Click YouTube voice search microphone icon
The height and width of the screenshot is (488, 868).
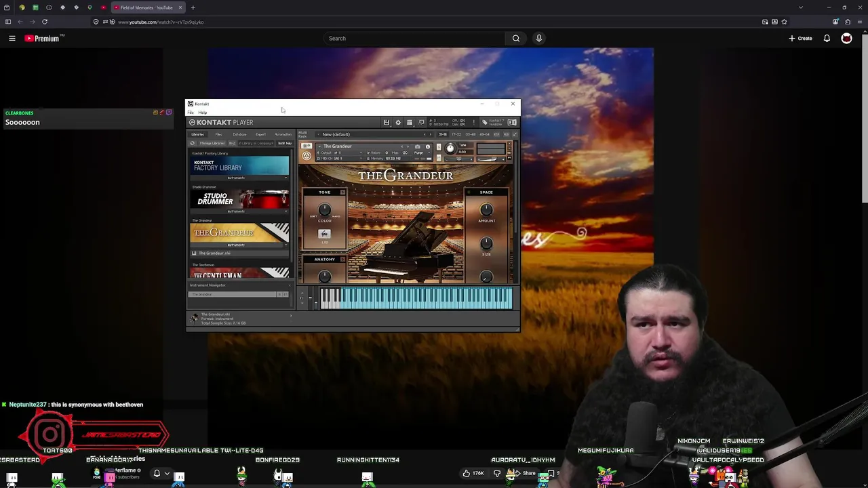pyautogui.click(x=539, y=39)
